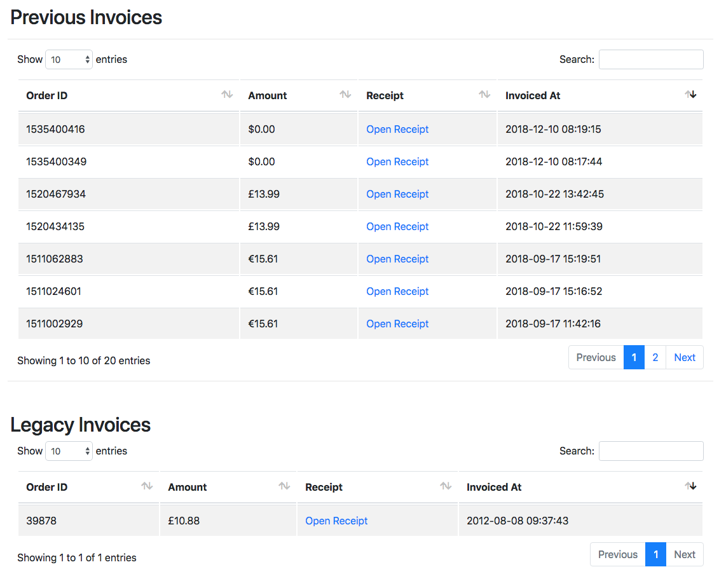Screen dimensions: 726x588
Task: Open receipt for order 1520434135
Action: (x=397, y=226)
